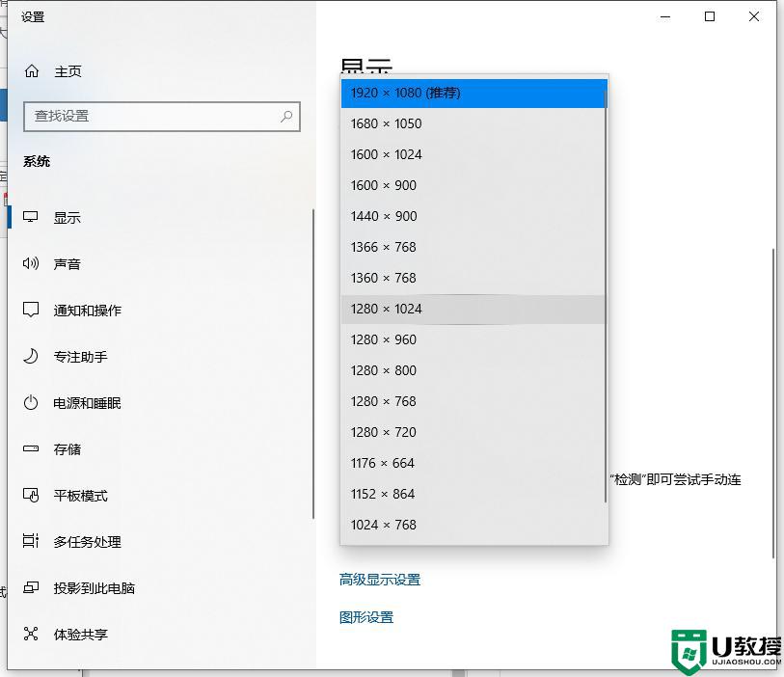Click the 平板模式 tablet icon
This screenshot has height=677, width=784.
(31, 495)
